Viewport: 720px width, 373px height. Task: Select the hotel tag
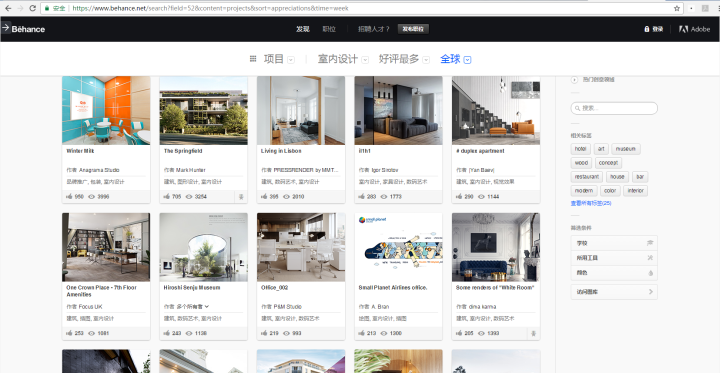(x=581, y=149)
